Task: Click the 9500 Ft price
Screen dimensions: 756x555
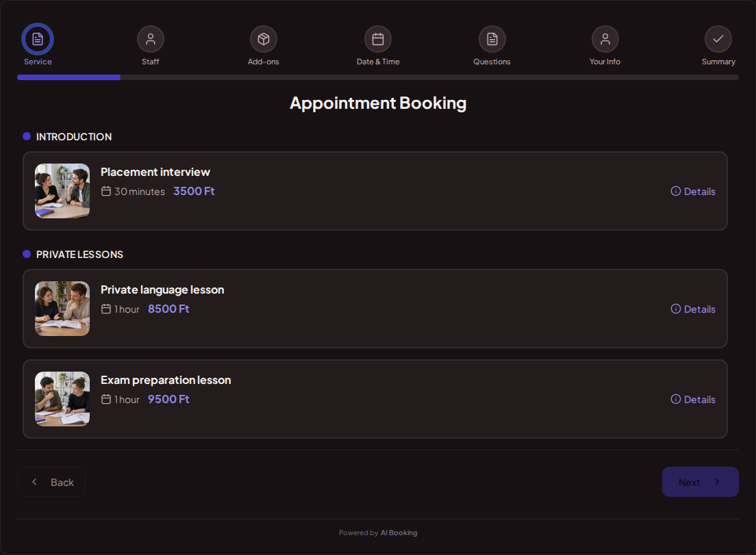Action: [x=168, y=400]
